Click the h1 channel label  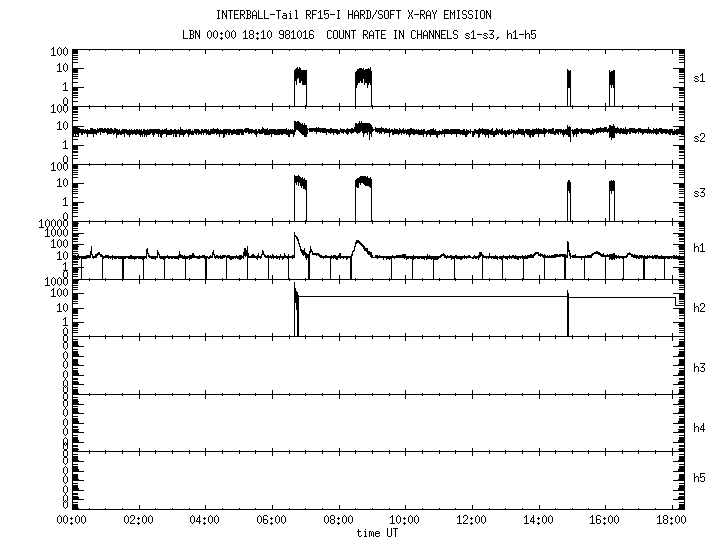[x=700, y=248]
